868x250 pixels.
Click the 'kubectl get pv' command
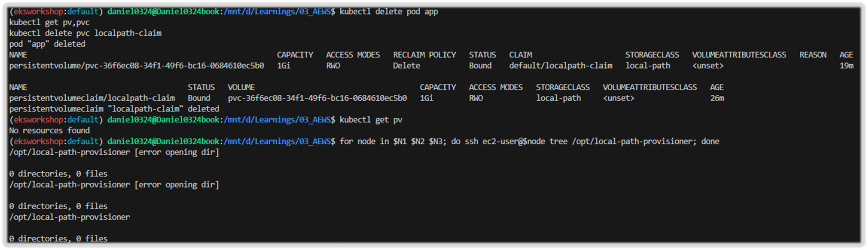tap(371, 120)
